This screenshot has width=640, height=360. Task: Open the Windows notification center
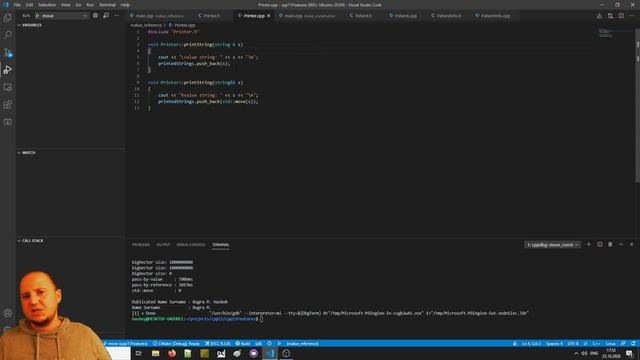click(x=630, y=353)
